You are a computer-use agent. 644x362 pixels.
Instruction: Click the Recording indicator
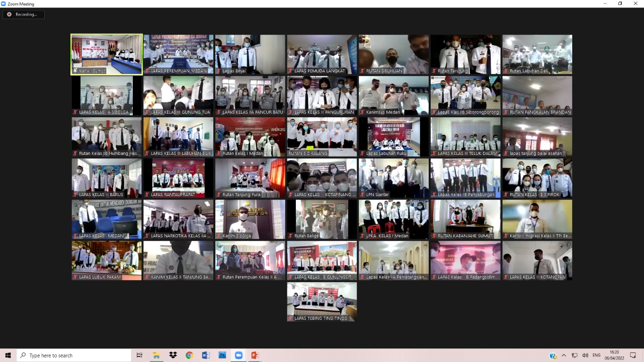[x=23, y=15]
